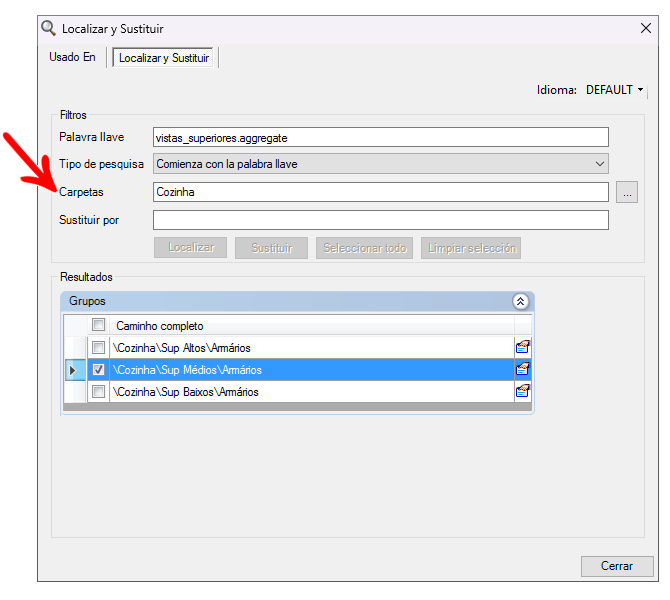Check the Sup Baixos\Armários checkbox
The width and height of the screenshot is (670, 600).
point(98,392)
